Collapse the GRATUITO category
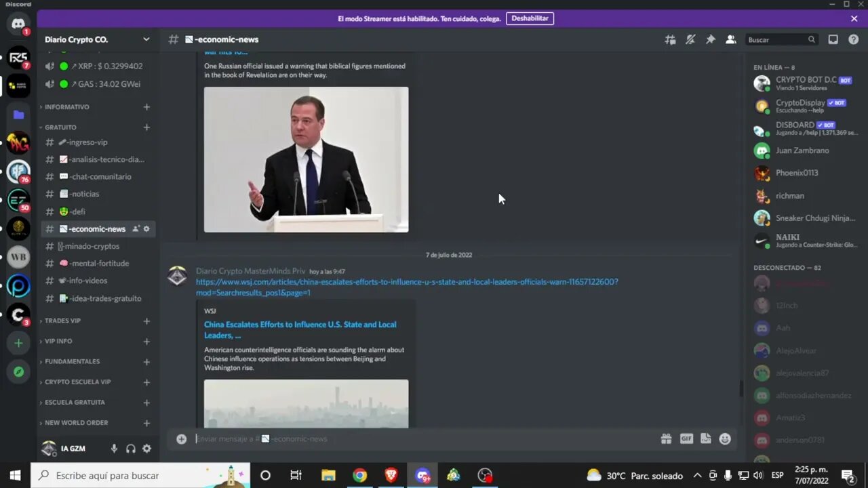This screenshot has width=868, height=488. [60, 127]
